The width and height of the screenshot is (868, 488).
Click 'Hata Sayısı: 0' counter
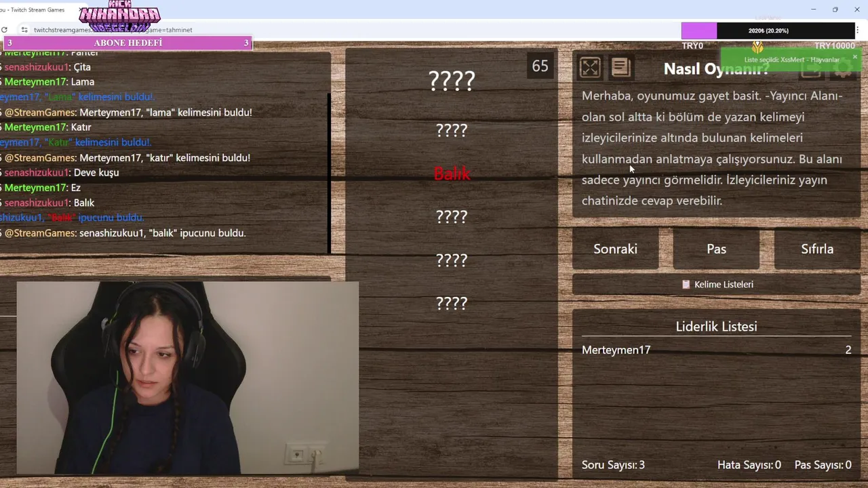coord(749,465)
